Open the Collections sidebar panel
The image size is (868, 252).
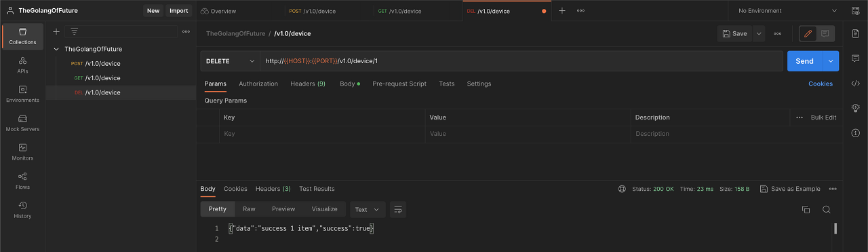22,37
